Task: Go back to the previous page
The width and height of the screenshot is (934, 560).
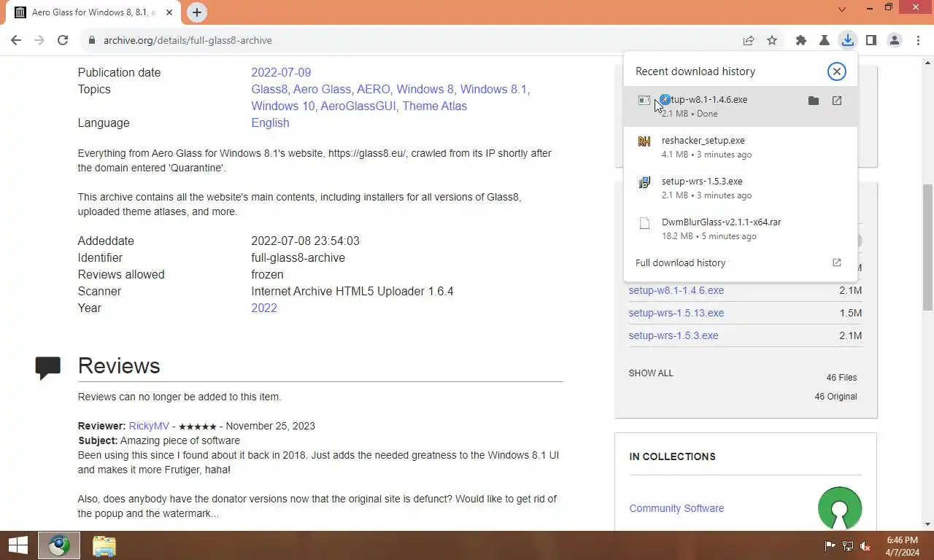Action: [x=16, y=41]
